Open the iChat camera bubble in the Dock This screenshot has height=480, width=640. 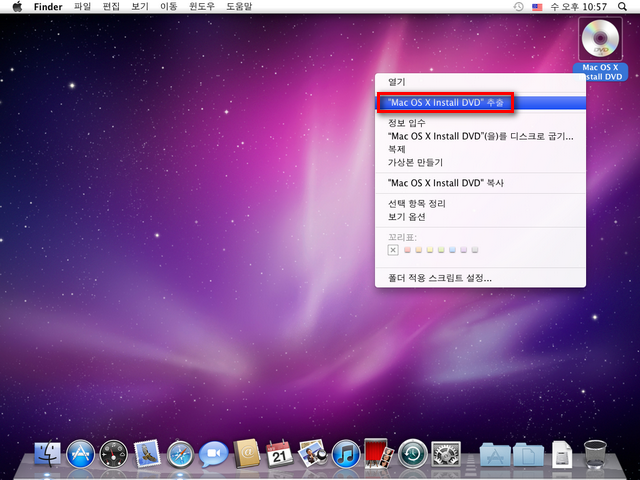(x=213, y=454)
